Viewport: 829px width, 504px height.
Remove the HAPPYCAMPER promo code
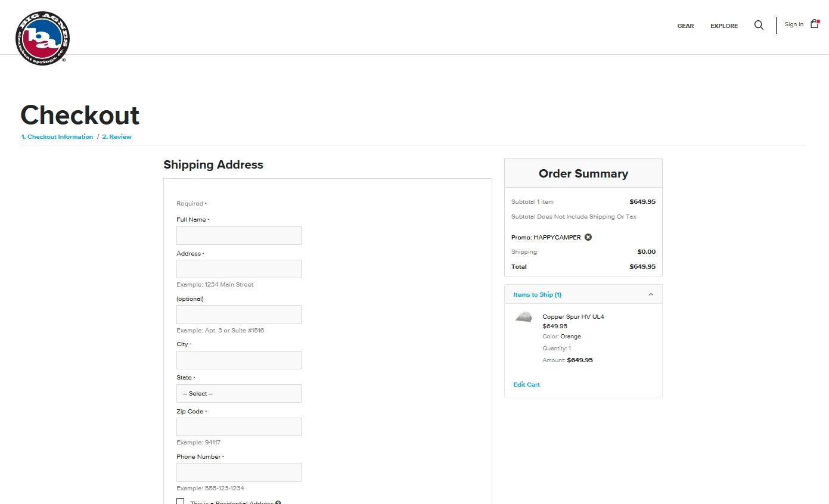tap(588, 237)
